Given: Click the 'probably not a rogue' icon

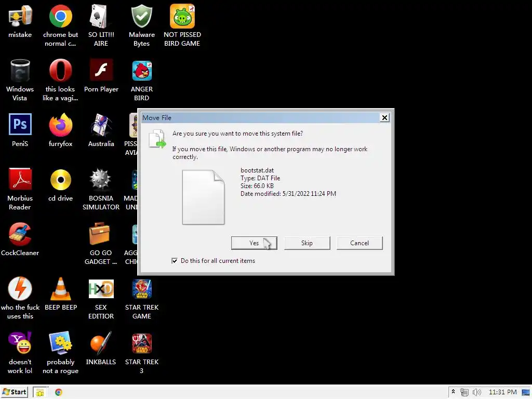Looking at the screenshot, I should coord(60,343).
